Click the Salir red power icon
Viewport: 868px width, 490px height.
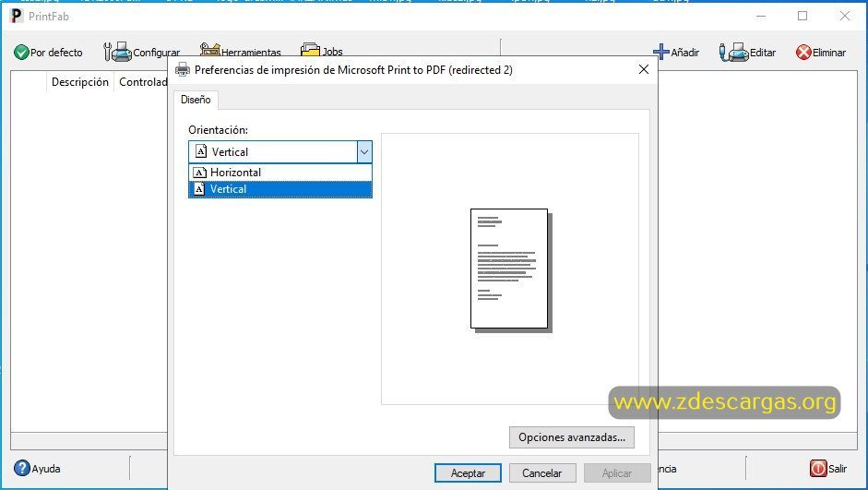pyautogui.click(x=818, y=469)
